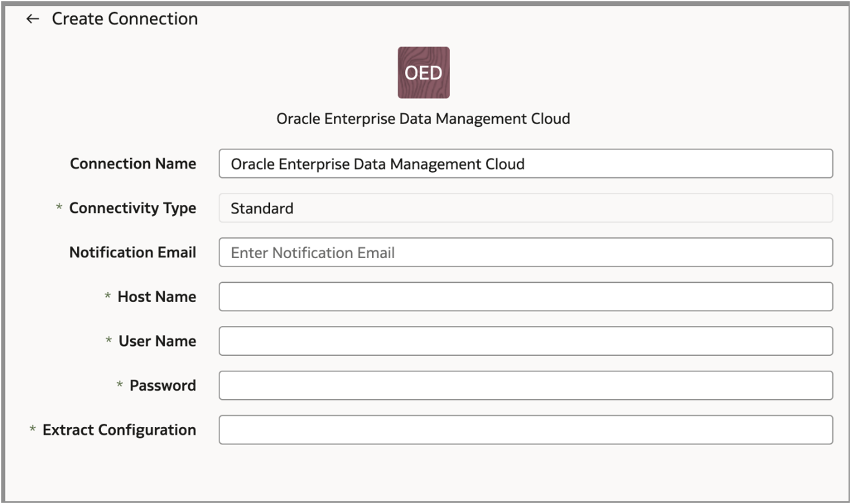Click the required asterisk beside Host Name
Viewport: 851px width, 504px height.
(x=108, y=297)
